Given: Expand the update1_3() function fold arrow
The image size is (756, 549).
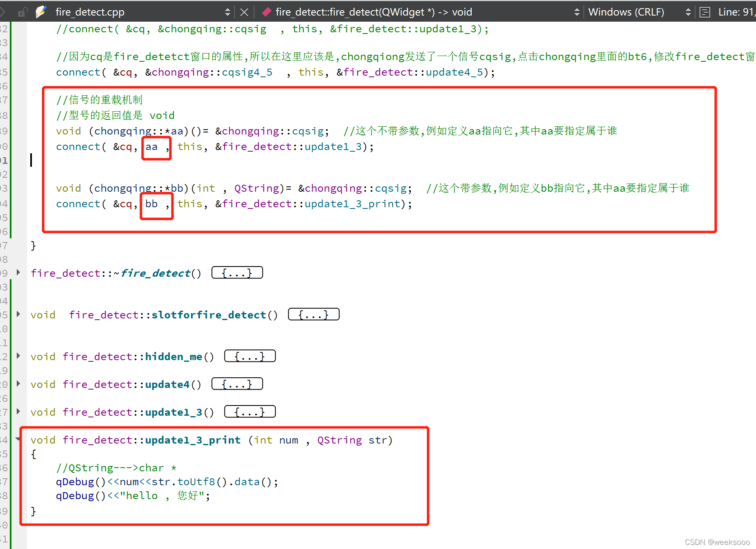Looking at the screenshot, I should pyautogui.click(x=18, y=411).
